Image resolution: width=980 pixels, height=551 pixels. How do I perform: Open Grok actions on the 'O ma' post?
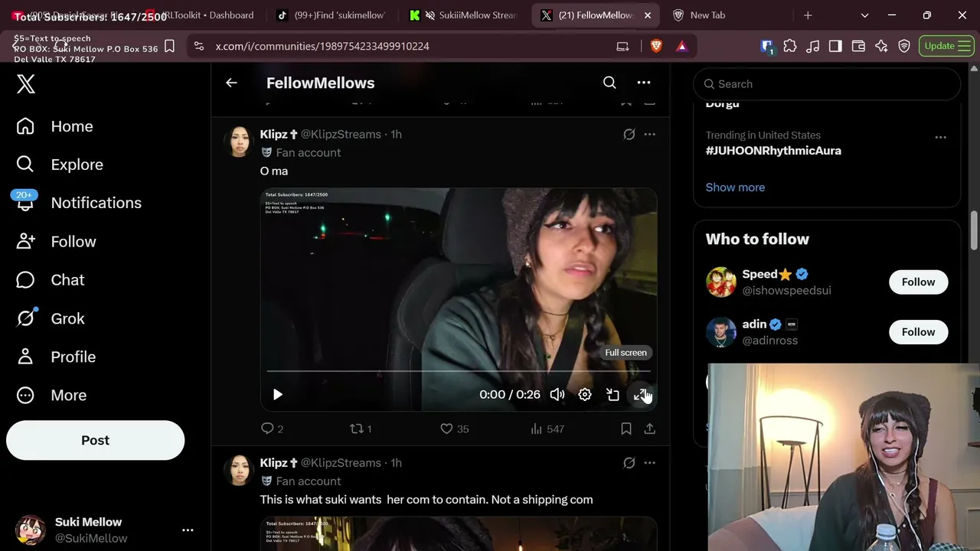click(x=629, y=134)
